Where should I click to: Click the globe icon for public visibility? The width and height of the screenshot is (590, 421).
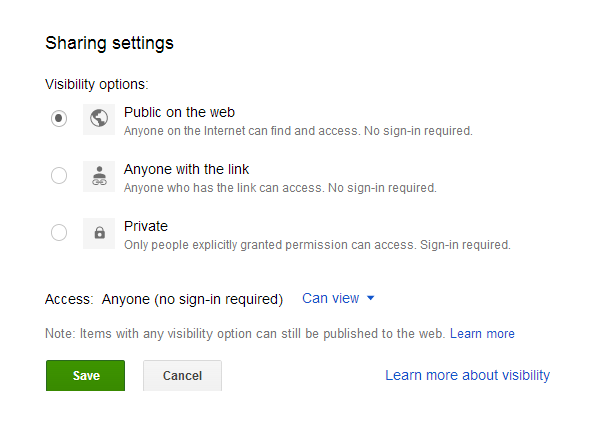tap(99, 119)
